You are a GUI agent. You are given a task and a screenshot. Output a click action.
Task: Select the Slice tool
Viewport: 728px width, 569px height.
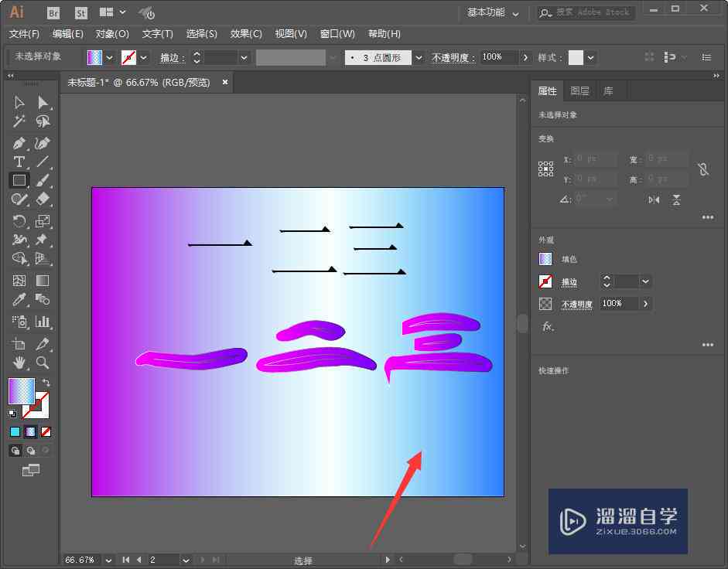(x=43, y=343)
